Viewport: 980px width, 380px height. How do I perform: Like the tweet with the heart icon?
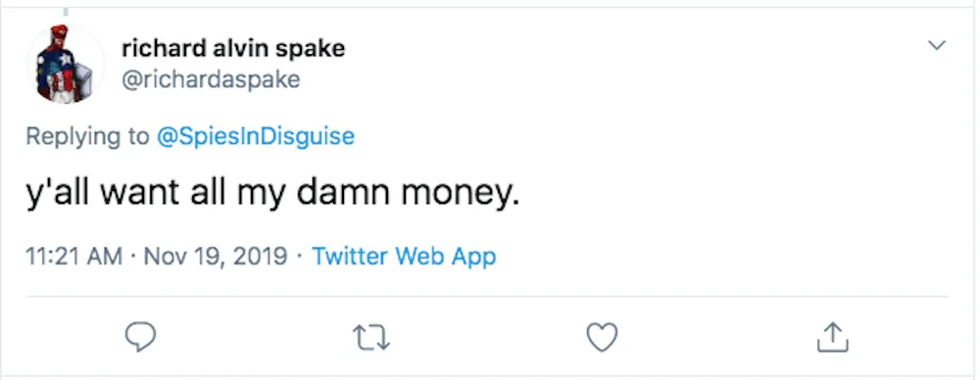pos(602,338)
